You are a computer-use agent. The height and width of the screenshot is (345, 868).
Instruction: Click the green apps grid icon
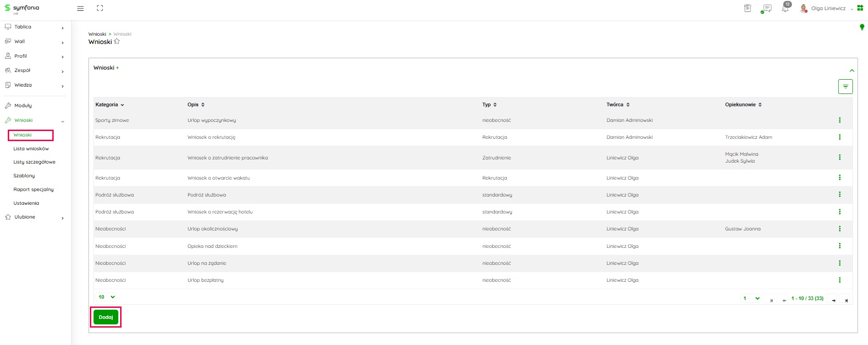click(x=860, y=8)
